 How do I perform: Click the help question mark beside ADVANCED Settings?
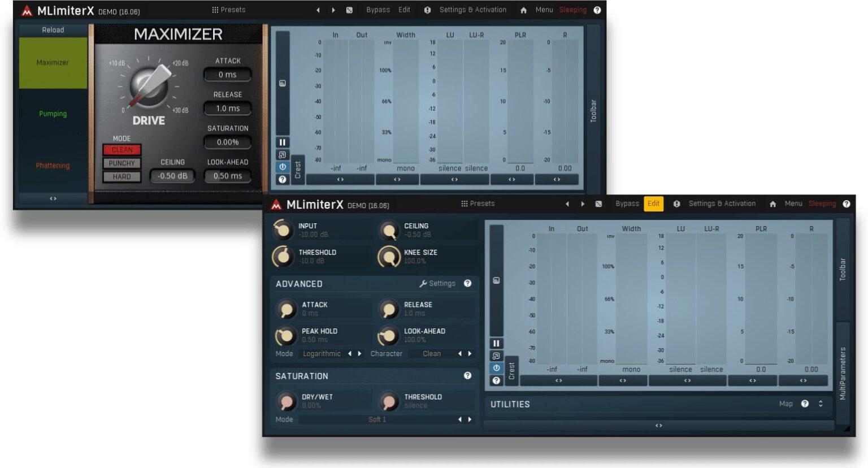467,283
